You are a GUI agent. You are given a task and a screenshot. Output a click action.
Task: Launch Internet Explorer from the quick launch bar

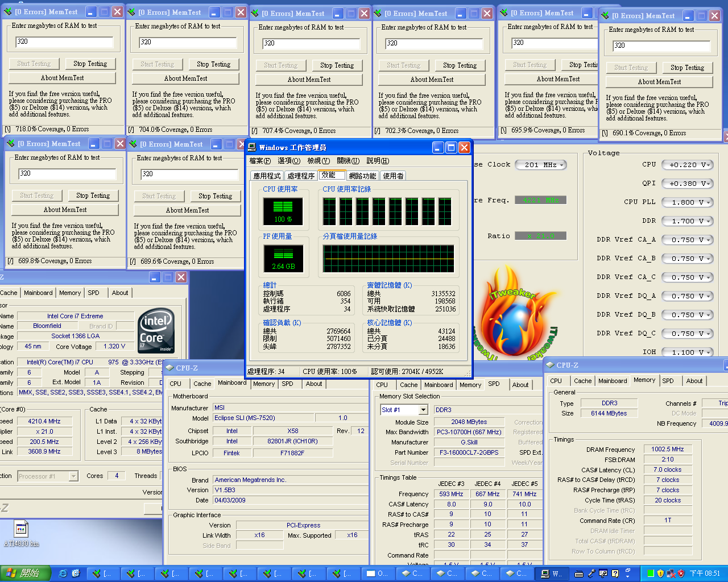coord(63,573)
